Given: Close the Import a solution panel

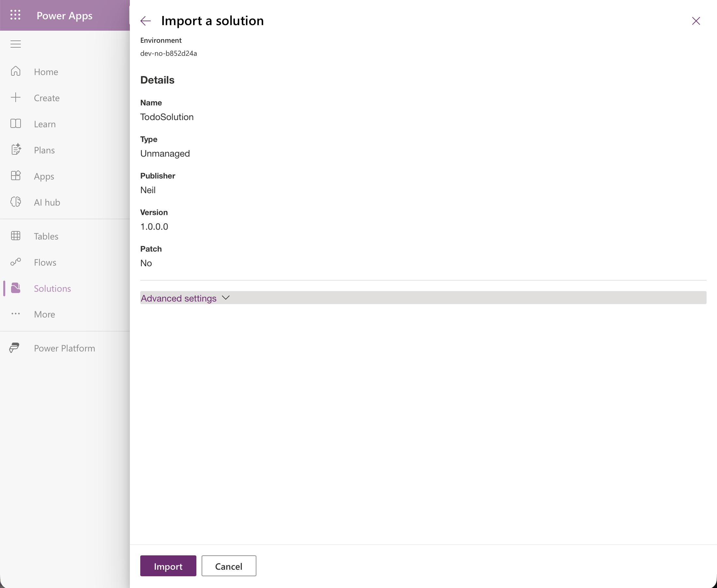Looking at the screenshot, I should 696,21.
